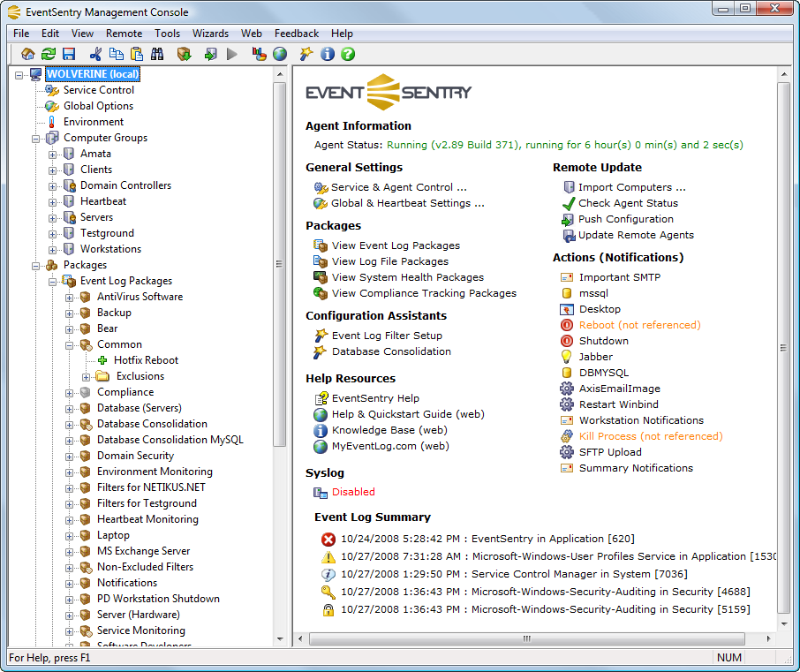Click the padlock icon for Security event 5159
800x672 pixels.
point(328,610)
